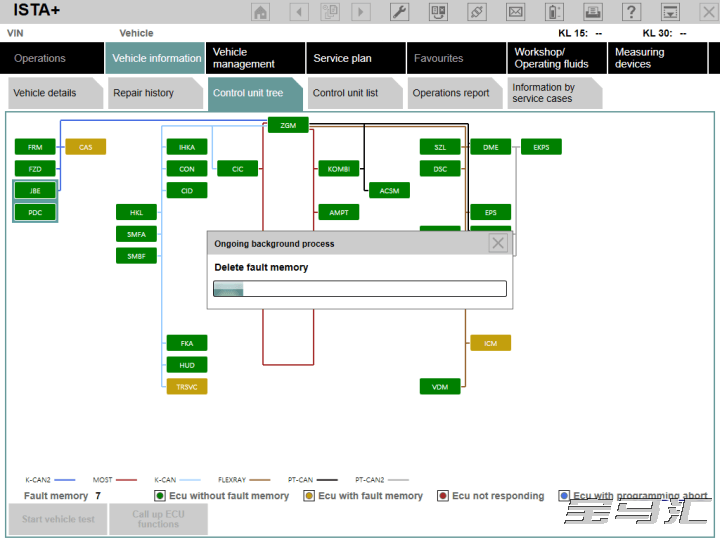
Task: Select the JBE control unit
Action: click(x=35, y=191)
